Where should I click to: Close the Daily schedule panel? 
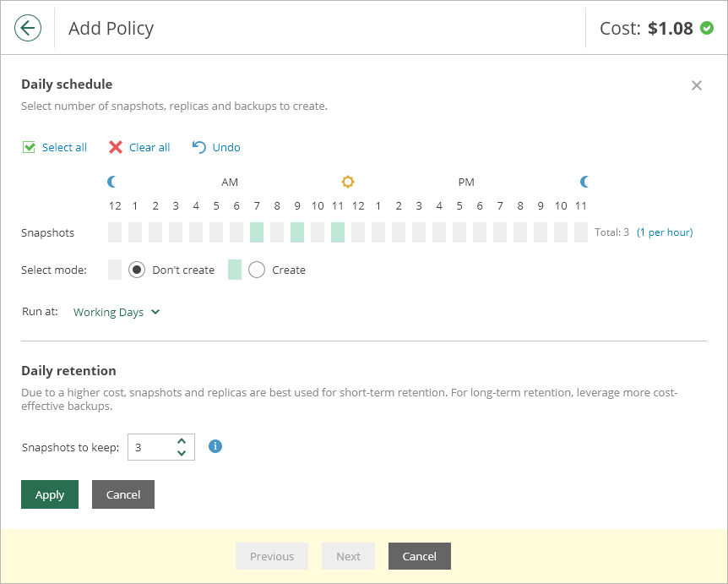697,85
